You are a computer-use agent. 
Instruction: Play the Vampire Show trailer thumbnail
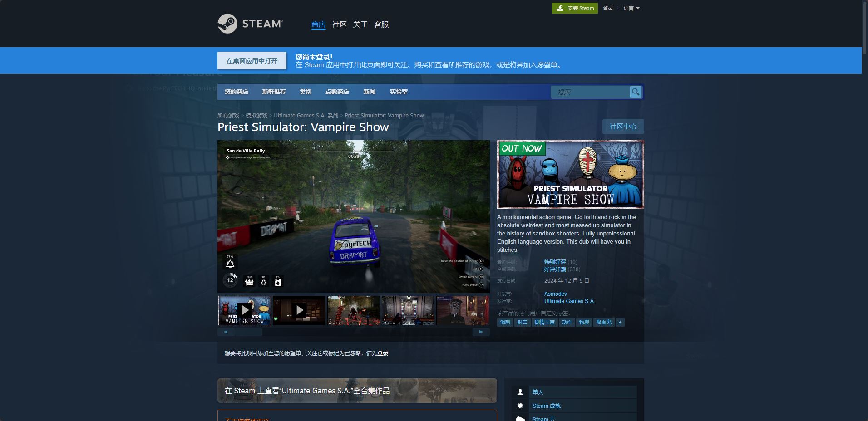pos(245,310)
